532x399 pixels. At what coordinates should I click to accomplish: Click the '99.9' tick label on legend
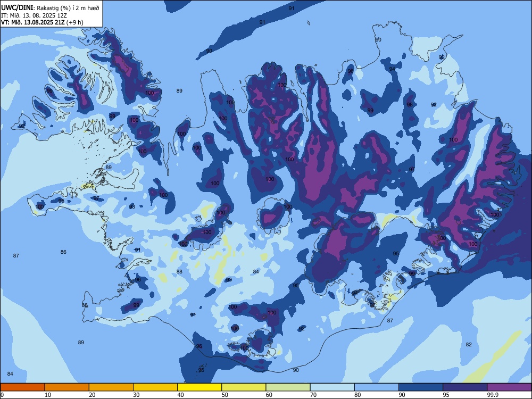tap(493, 395)
